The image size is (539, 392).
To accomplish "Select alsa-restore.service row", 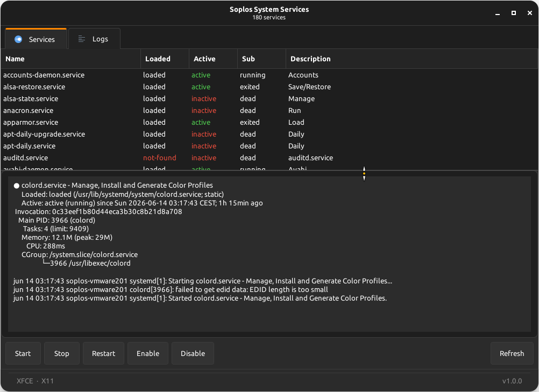I will (269, 87).
